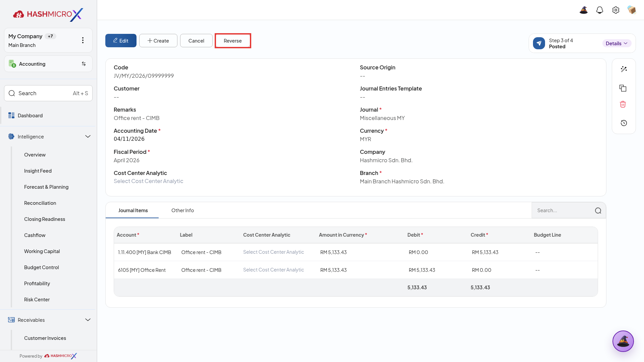Switch to the Journal Items tab

click(133, 210)
